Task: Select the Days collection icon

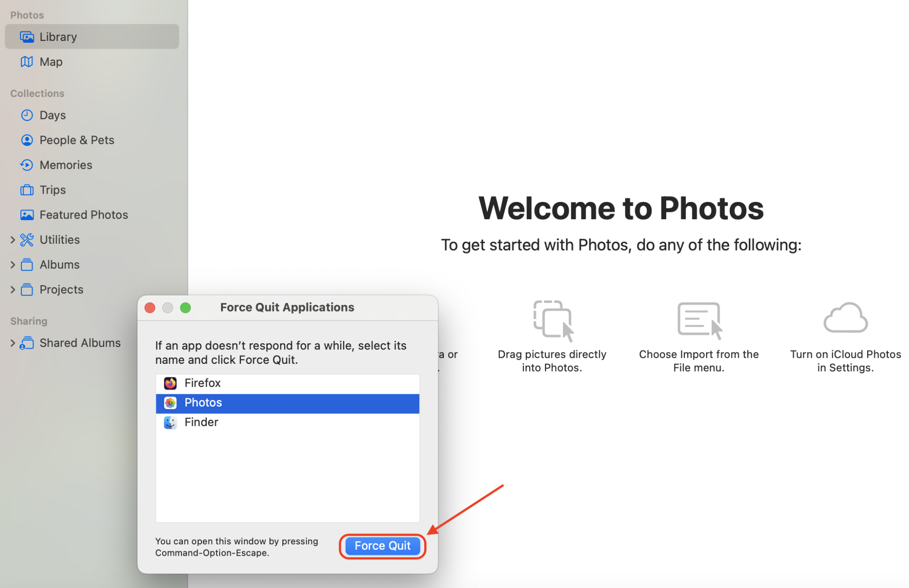Action: click(x=27, y=115)
